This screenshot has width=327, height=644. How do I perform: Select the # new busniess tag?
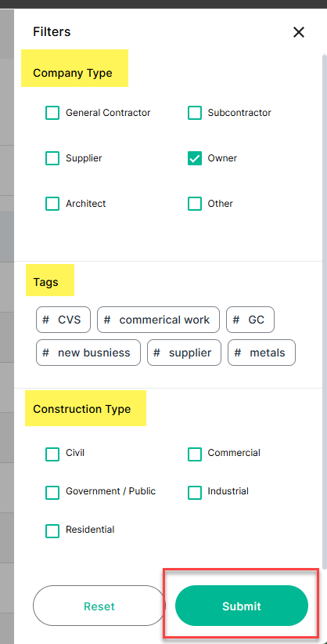(88, 353)
